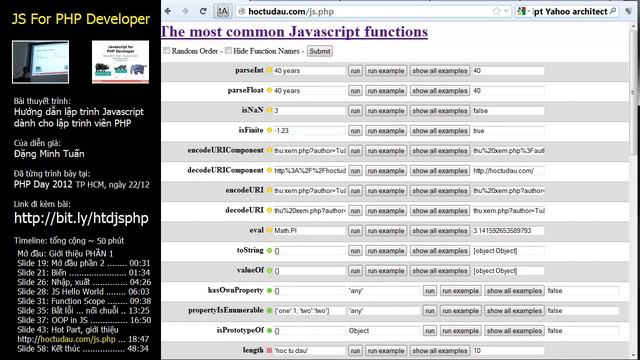This screenshot has width=640, height=360.
Task: Reload the page with refresh icon
Action: 203,11
